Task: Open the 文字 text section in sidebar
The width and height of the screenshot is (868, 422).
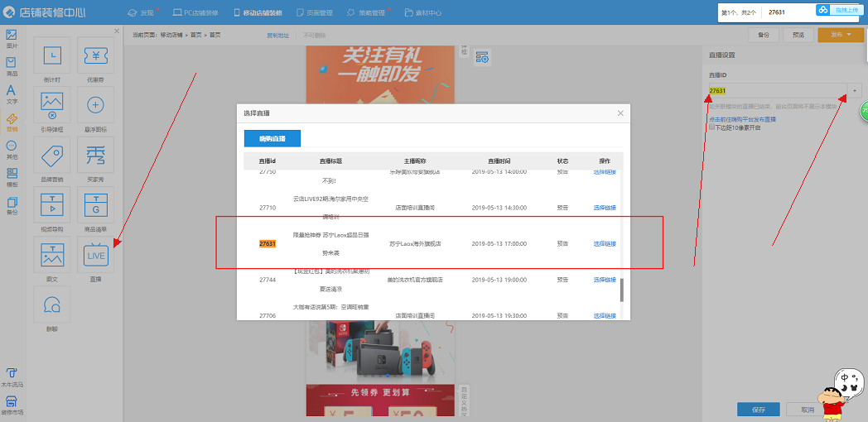Action: tap(12, 94)
